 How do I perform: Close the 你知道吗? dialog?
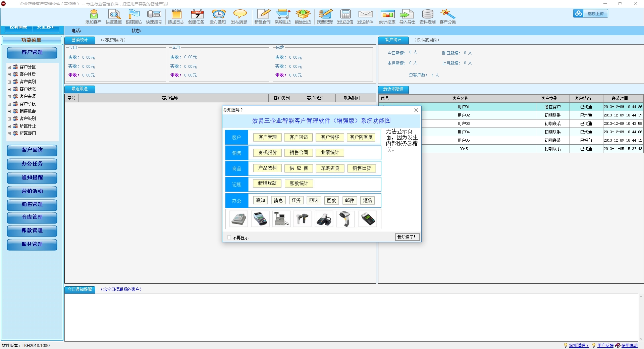pyautogui.click(x=416, y=110)
